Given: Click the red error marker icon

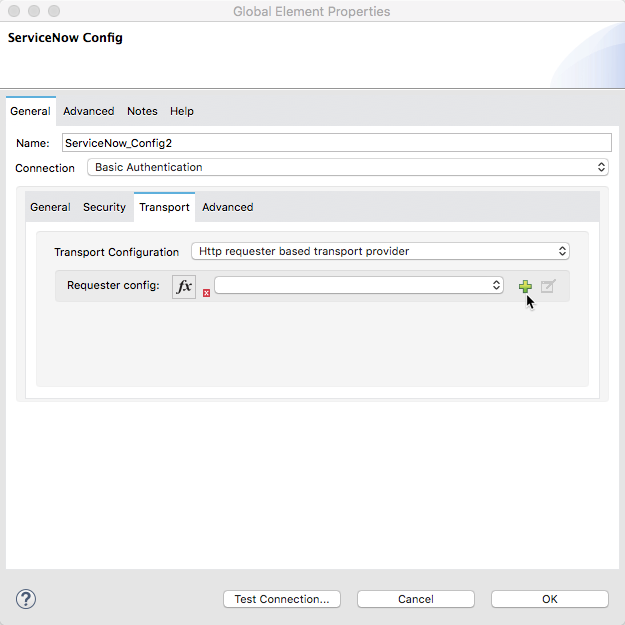Looking at the screenshot, I should (x=206, y=293).
